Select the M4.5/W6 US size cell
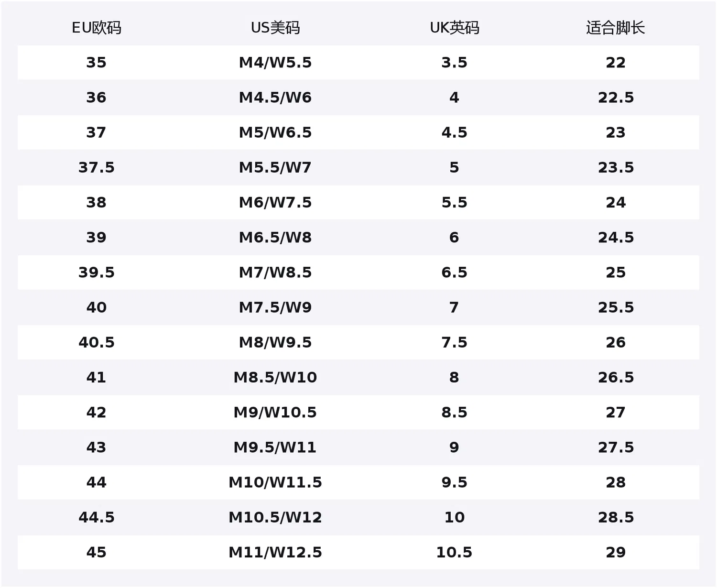 (275, 98)
